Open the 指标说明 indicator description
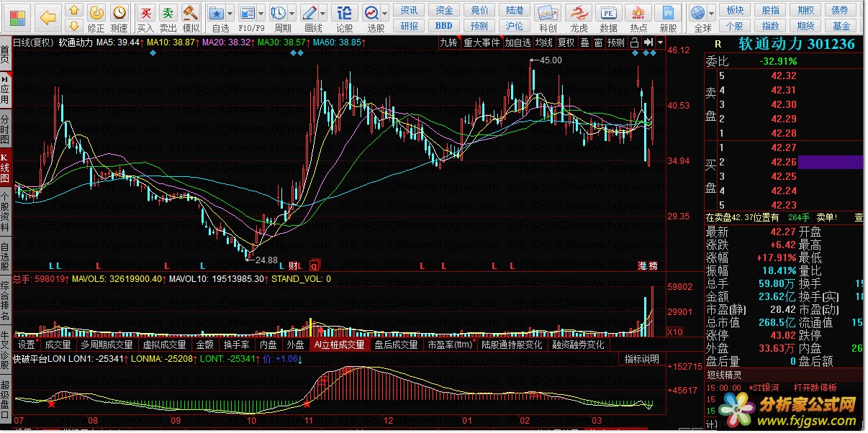 pos(641,359)
